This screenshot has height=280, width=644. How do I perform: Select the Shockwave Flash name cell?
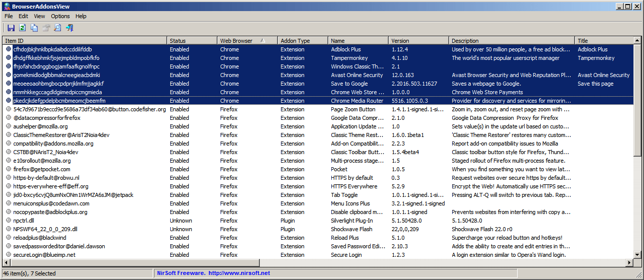(x=352, y=229)
